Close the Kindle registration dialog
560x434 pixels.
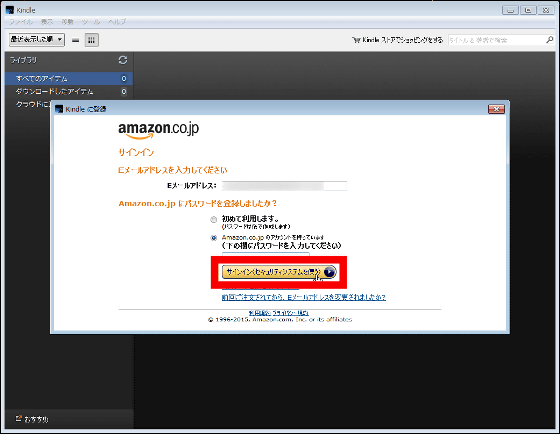(x=496, y=109)
